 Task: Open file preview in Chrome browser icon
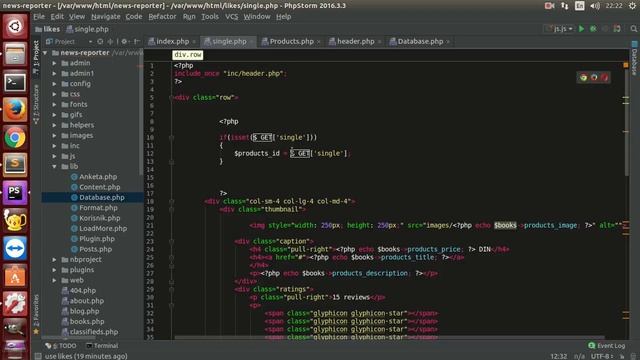tap(583, 78)
